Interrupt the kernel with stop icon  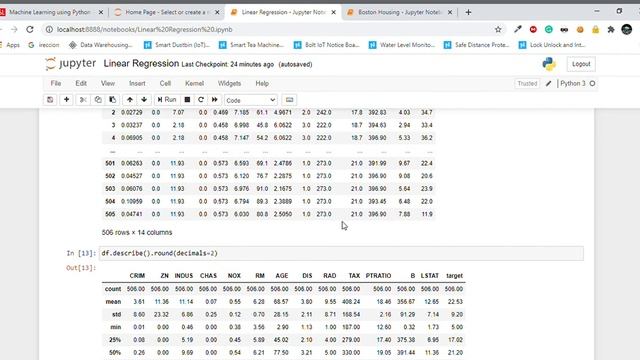click(x=187, y=100)
